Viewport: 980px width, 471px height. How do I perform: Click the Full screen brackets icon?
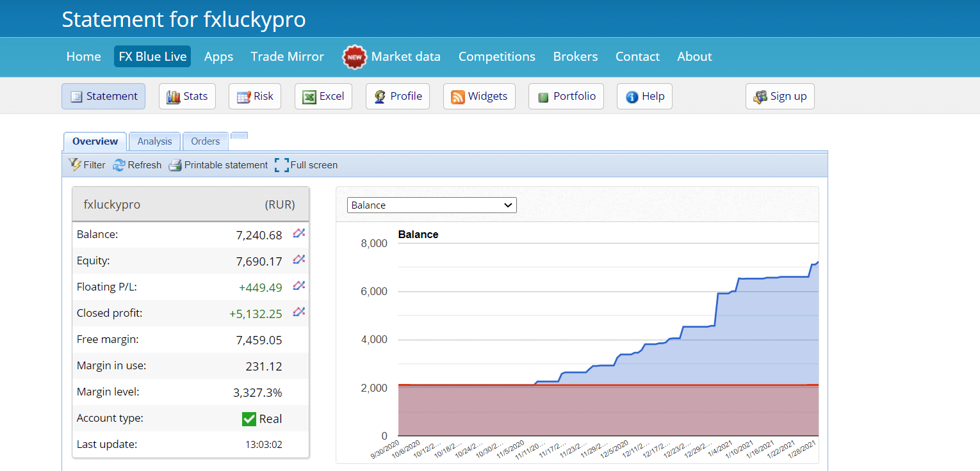[x=281, y=165]
